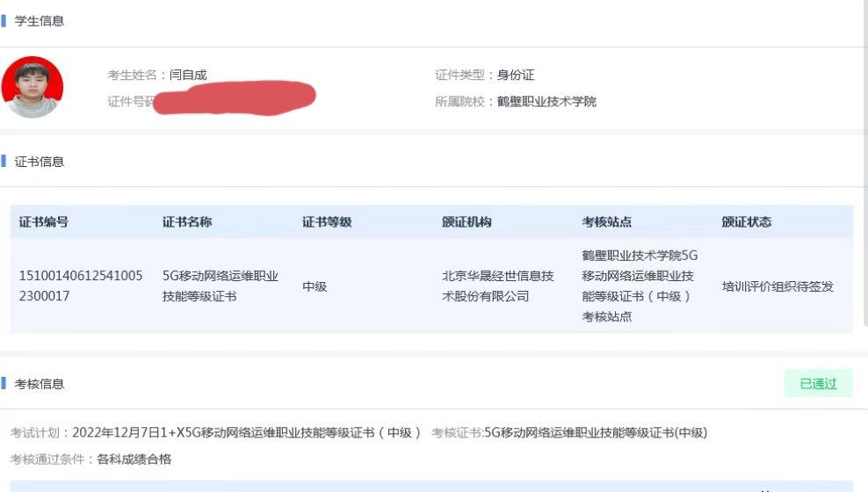Click the 培训评价组织待签发 status cell
The image size is (868, 492).
pos(778,286)
